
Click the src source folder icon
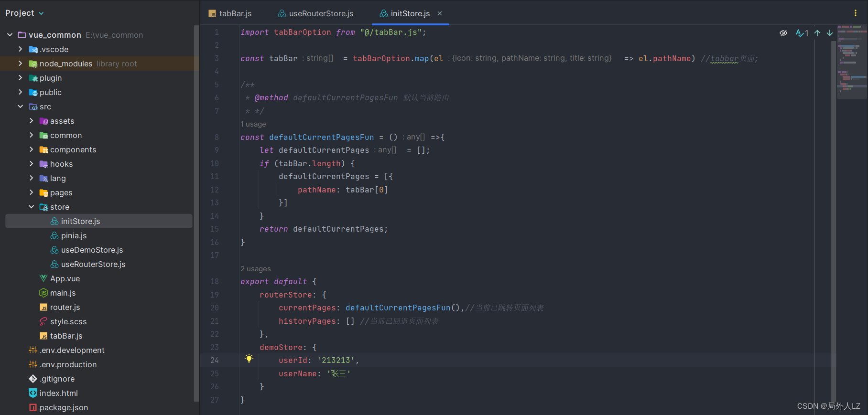tap(33, 106)
